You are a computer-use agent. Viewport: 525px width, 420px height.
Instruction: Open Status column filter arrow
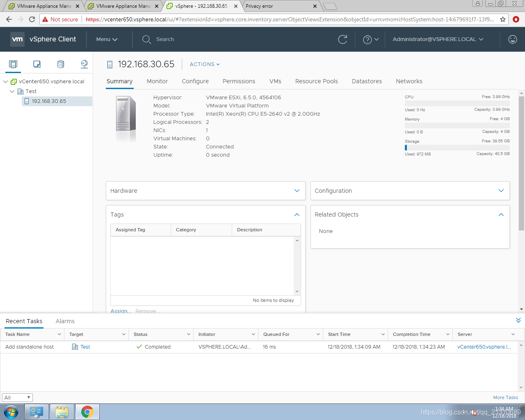(189, 334)
